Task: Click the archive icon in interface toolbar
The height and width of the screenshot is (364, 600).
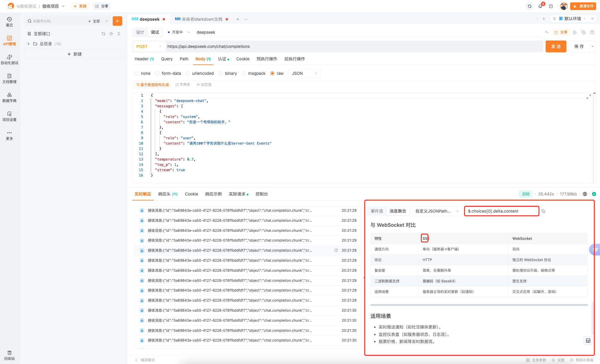Action: [592, 32]
